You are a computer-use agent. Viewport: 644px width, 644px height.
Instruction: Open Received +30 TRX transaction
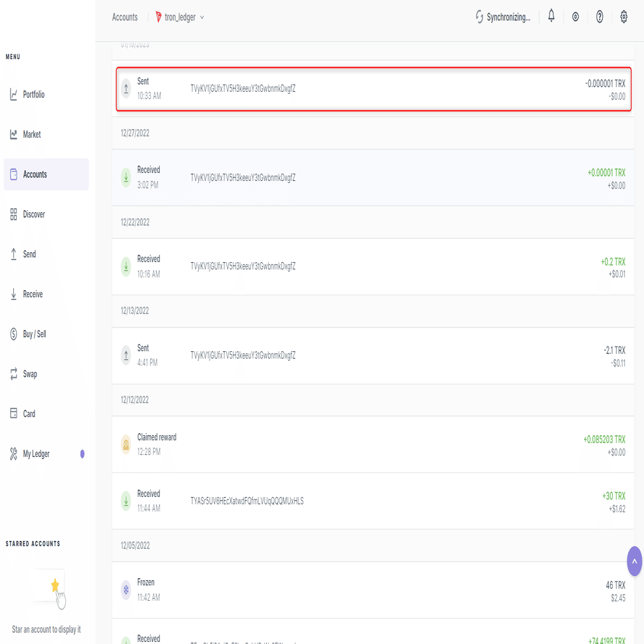coord(373,501)
